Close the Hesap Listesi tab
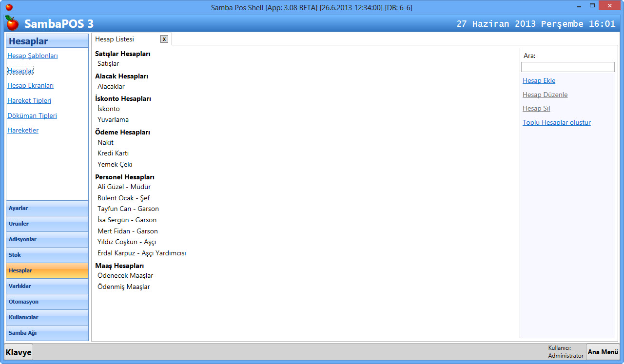624x364 pixels. pos(164,39)
